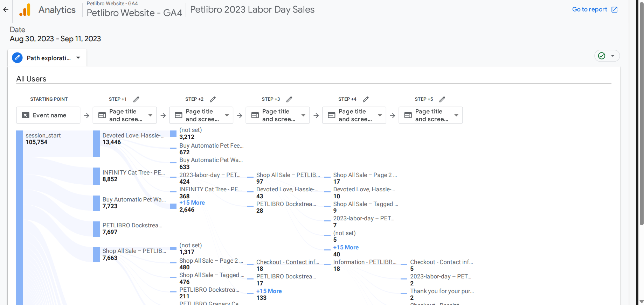Screen dimensions: 644x305
Task: Edit STEP +1 with pencil icon
Action: pyautogui.click(x=136, y=99)
